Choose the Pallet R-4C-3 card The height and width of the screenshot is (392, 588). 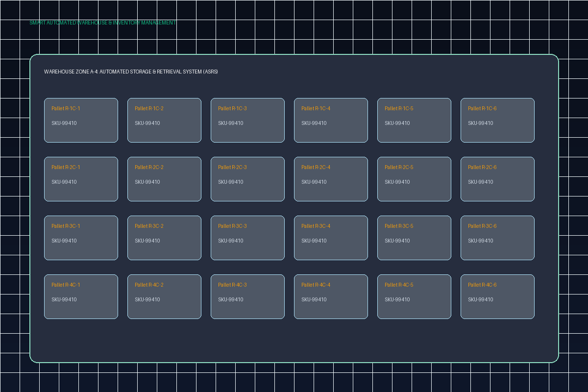[x=247, y=296]
